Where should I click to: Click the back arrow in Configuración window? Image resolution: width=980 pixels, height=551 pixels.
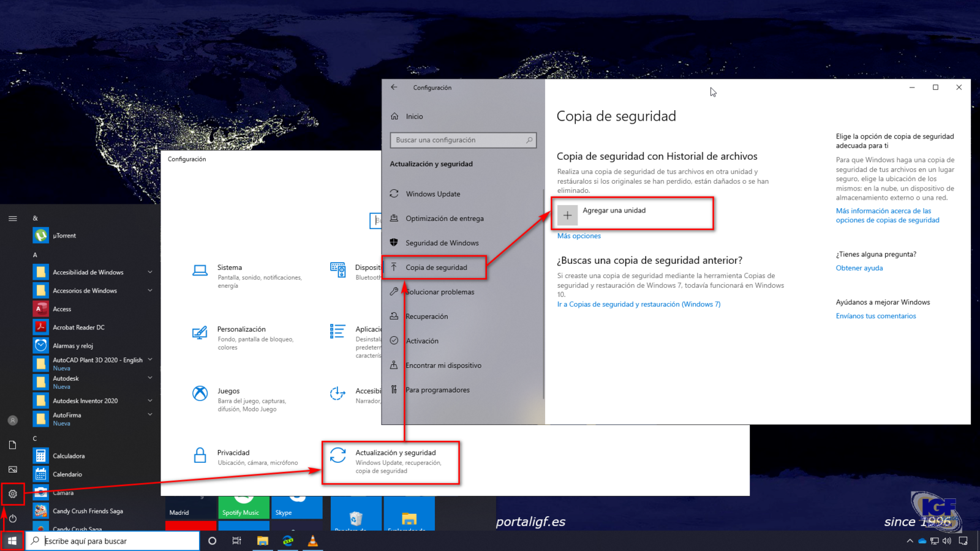point(394,88)
